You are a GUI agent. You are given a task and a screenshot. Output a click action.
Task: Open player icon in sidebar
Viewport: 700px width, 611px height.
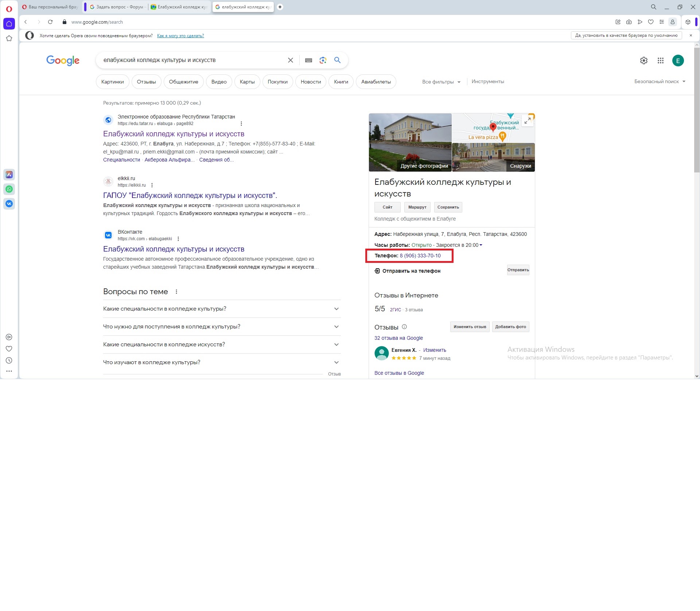(x=9, y=337)
